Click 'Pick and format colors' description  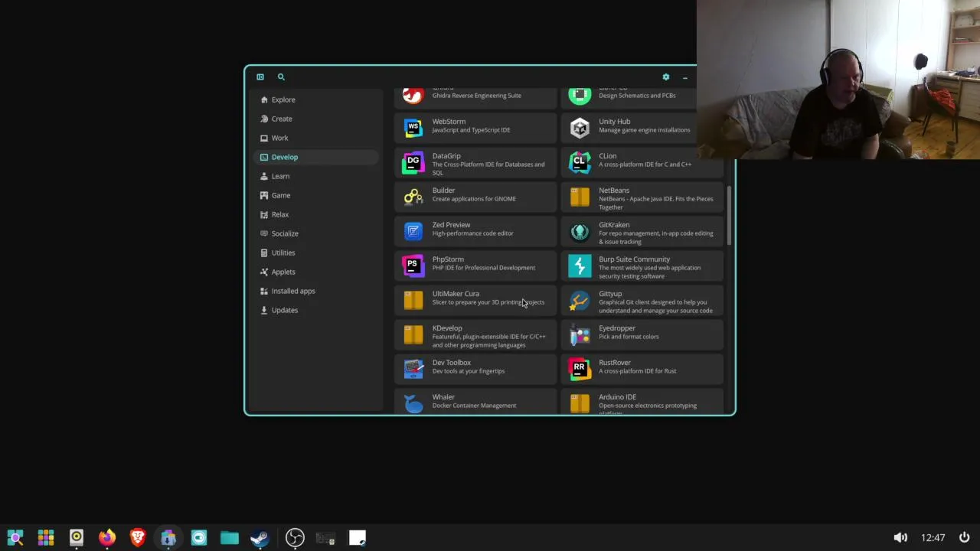629,337
